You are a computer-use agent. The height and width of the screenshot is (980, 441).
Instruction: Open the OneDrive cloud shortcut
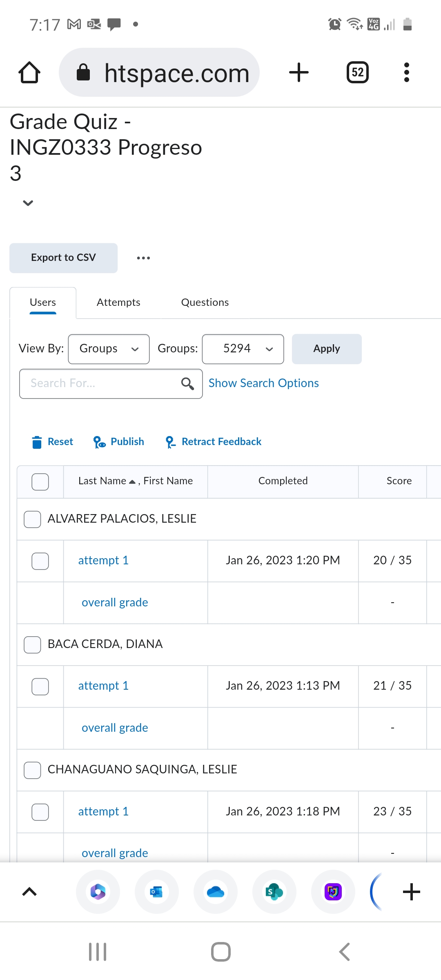[x=216, y=892]
